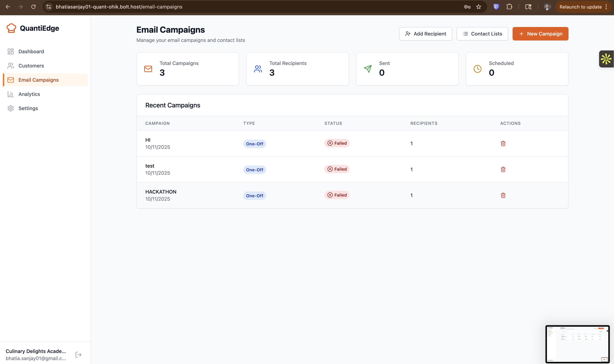Viewport: 614px width, 364px height.
Task: Click the Add Recipient button
Action: (425, 34)
